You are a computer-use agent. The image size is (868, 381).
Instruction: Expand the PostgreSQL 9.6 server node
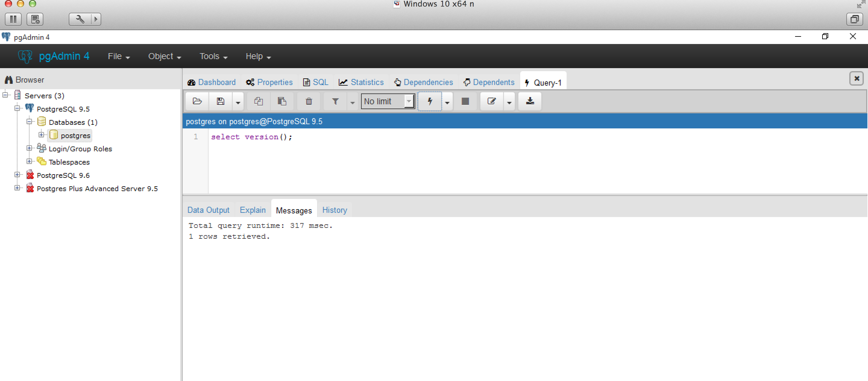pyautogui.click(x=17, y=175)
